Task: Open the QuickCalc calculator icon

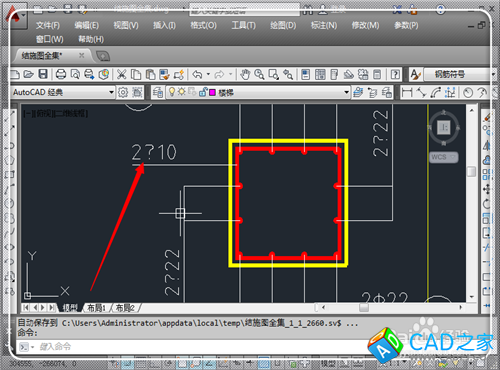Action: pyautogui.click(x=377, y=74)
